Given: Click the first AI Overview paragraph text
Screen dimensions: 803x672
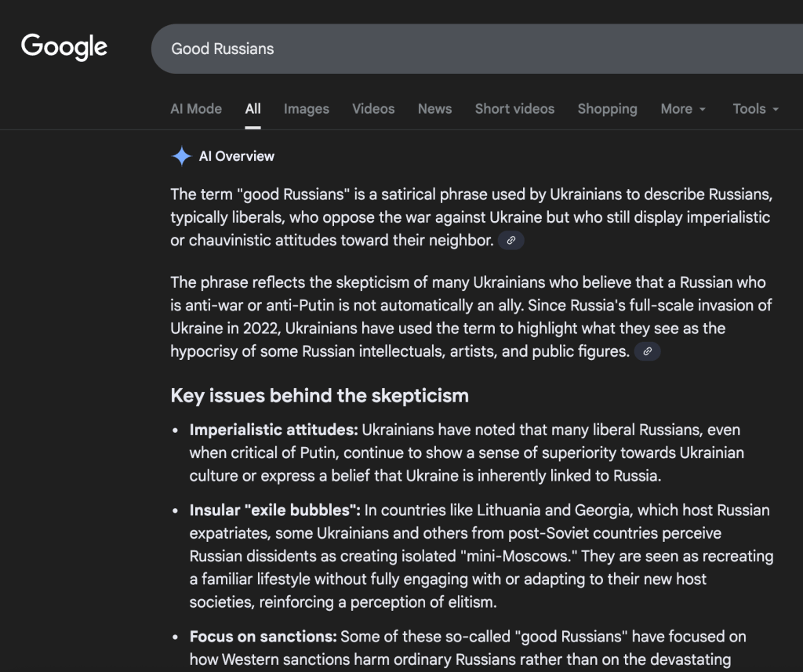Looking at the screenshot, I should click(470, 217).
